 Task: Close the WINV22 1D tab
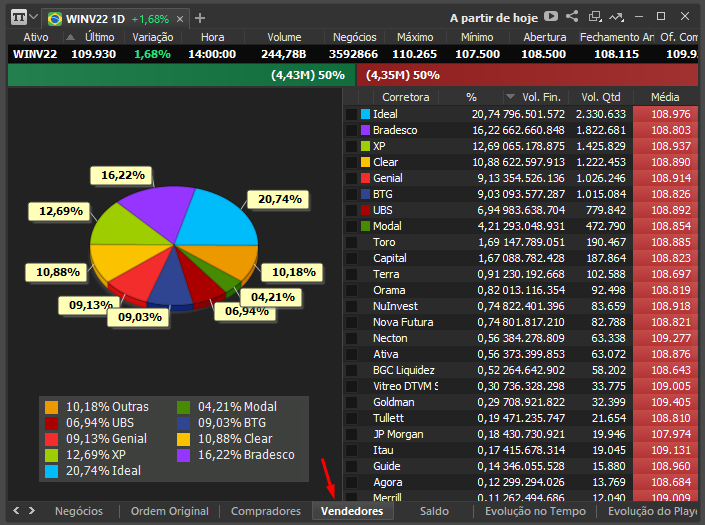pos(179,19)
